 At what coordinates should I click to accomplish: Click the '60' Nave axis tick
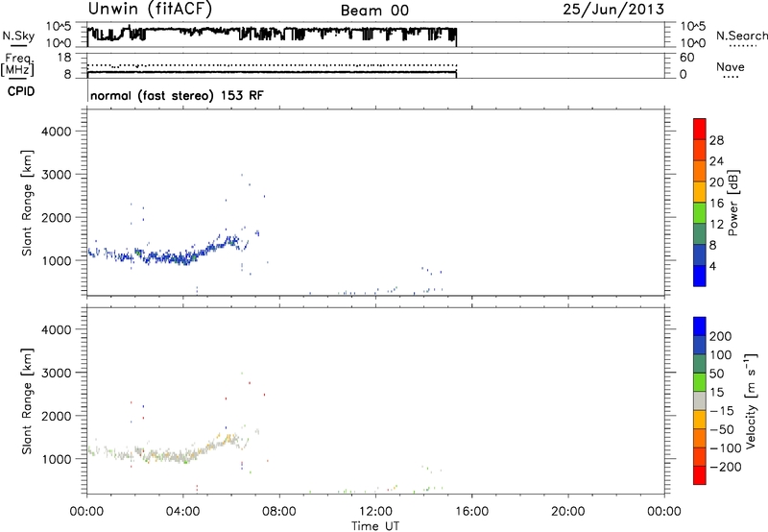687,58
